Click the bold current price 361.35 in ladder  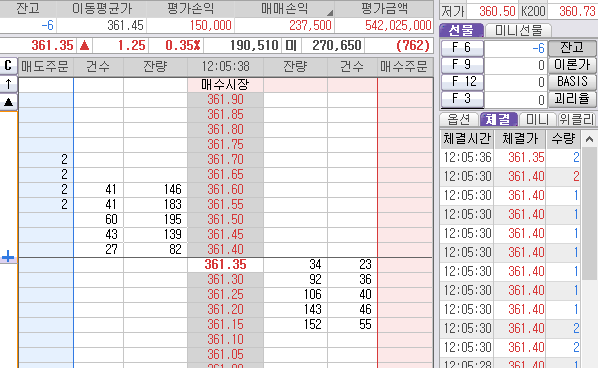(x=225, y=265)
